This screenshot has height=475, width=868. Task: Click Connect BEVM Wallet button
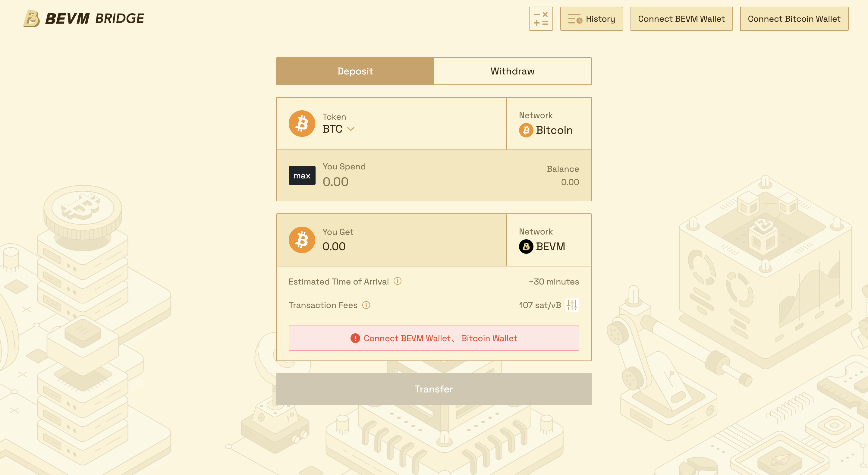pyautogui.click(x=681, y=18)
